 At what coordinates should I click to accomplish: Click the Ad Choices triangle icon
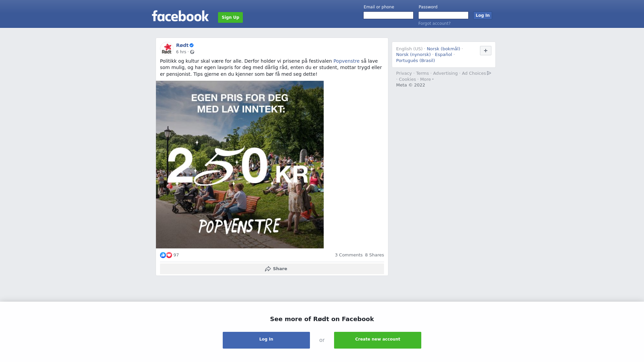click(489, 73)
